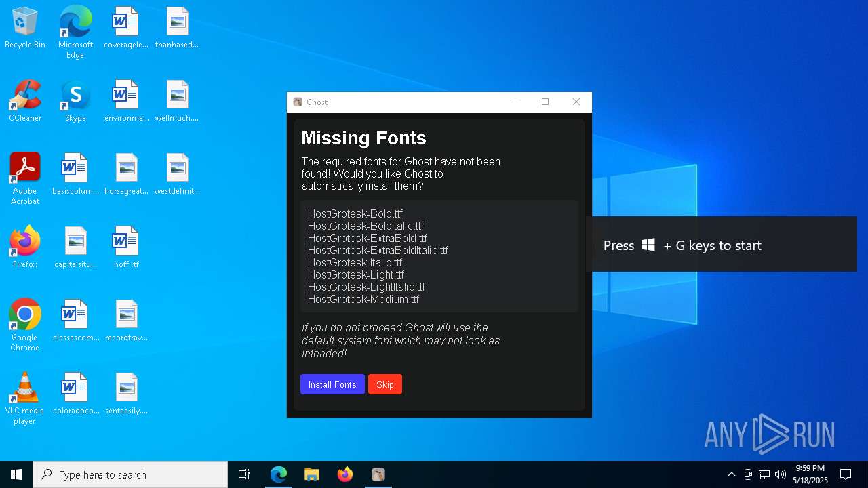The image size is (868, 488).
Task: Select the thanbased... image file icon
Action: [x=177, y=28]
